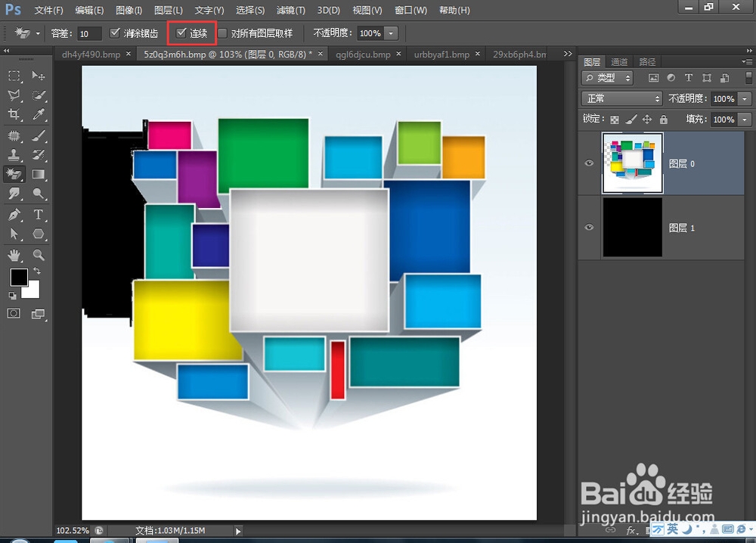
Task: Open the 滤镜(T) menu
Action: pyautogui.click(x=291, y=10)
